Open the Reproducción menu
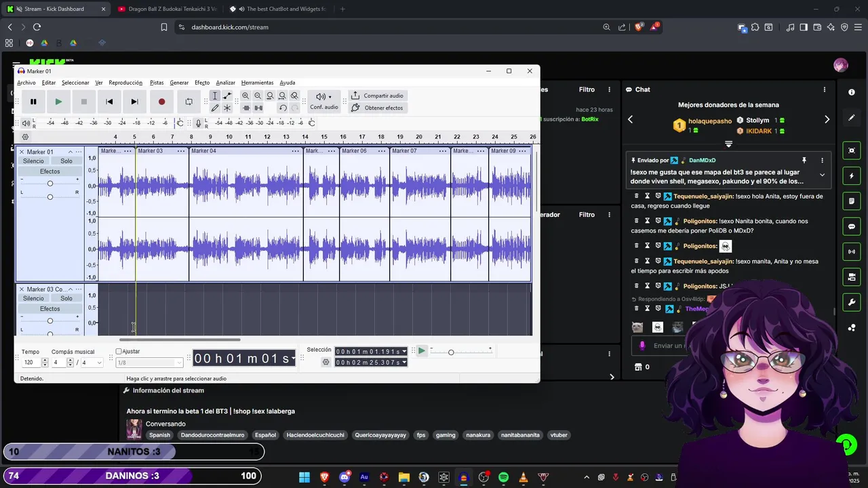Viewport: 868px width, 488px height. point(125,83)
